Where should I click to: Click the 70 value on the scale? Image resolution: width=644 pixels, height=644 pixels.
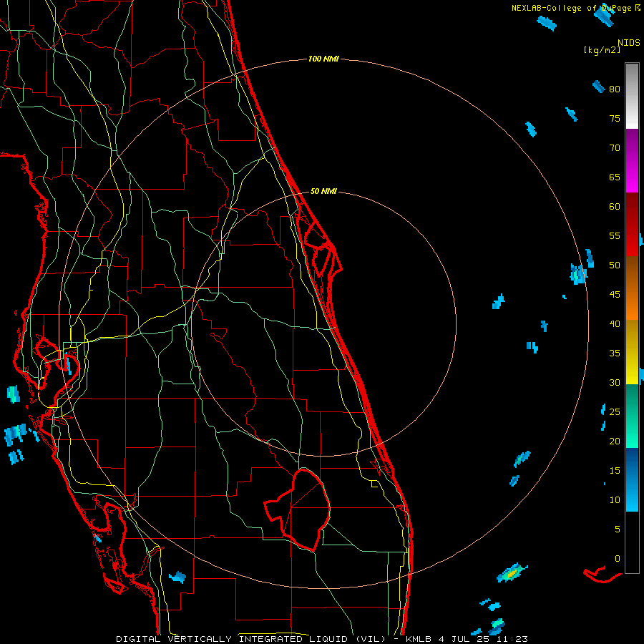pyautogui.click(x=615, y=148)
